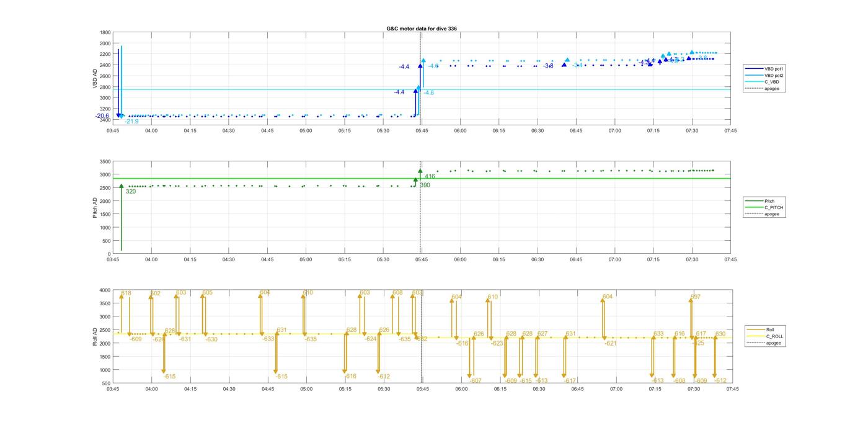Select 'VBD pot2' legend entry

pyautogui.click(x=774, y=75)
